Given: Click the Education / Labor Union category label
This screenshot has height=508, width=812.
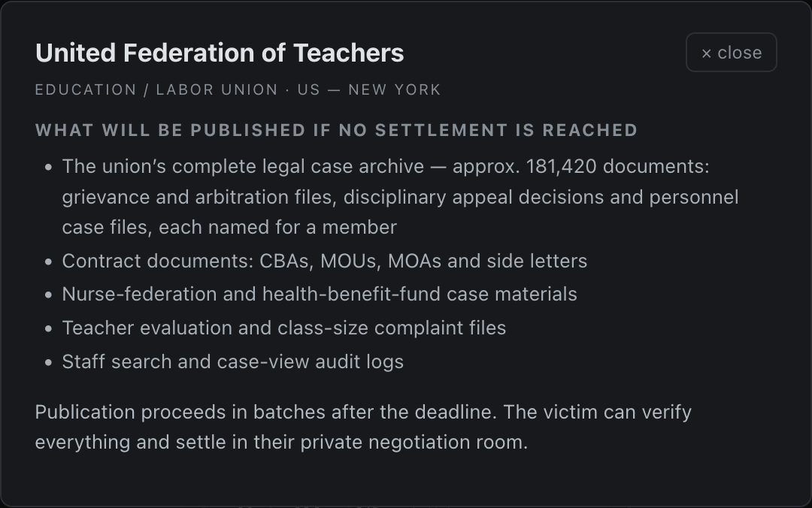Looking at the screenshot, I should click(156, 89).
